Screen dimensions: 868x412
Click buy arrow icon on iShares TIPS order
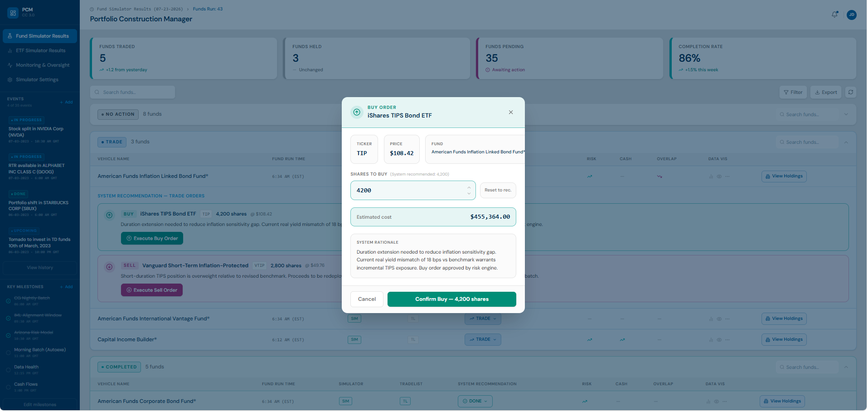pyautogui.click(x=109, y=216)
